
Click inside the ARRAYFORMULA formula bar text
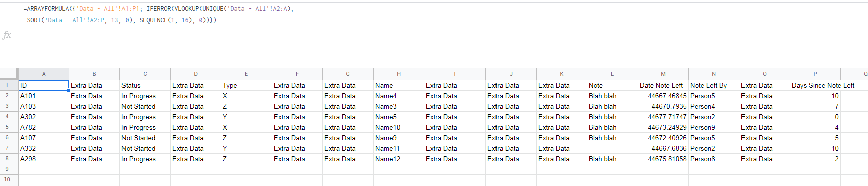158,14
